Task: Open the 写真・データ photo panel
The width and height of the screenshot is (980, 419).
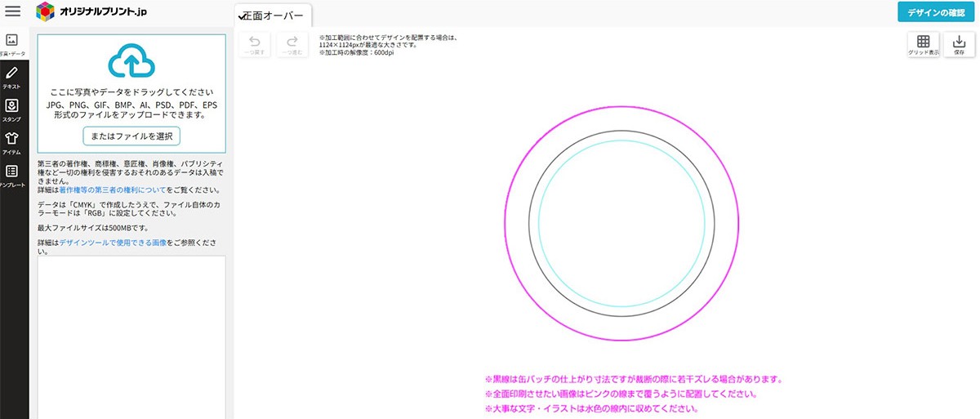Action: coord(12,44)
